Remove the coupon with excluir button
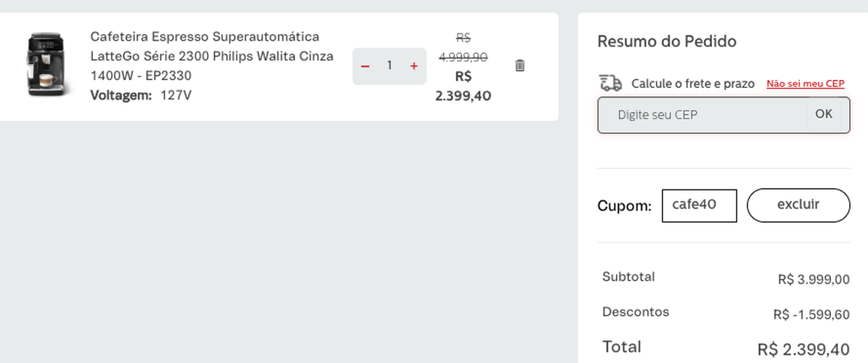 tap(798, 205)
